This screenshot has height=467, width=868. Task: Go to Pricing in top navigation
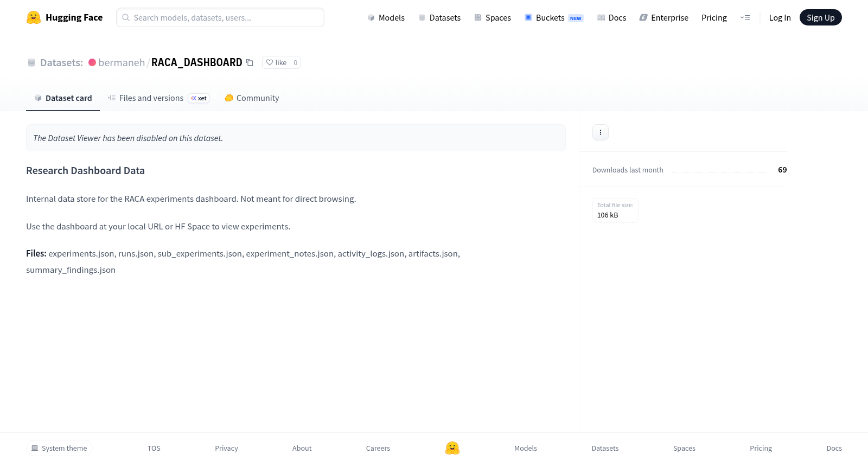714,17
